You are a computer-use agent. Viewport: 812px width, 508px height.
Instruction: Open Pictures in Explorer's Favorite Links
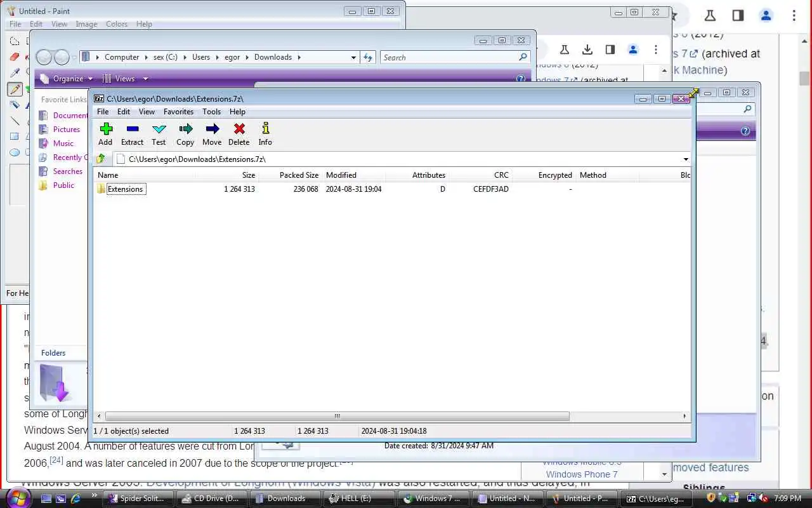point(67,130)
